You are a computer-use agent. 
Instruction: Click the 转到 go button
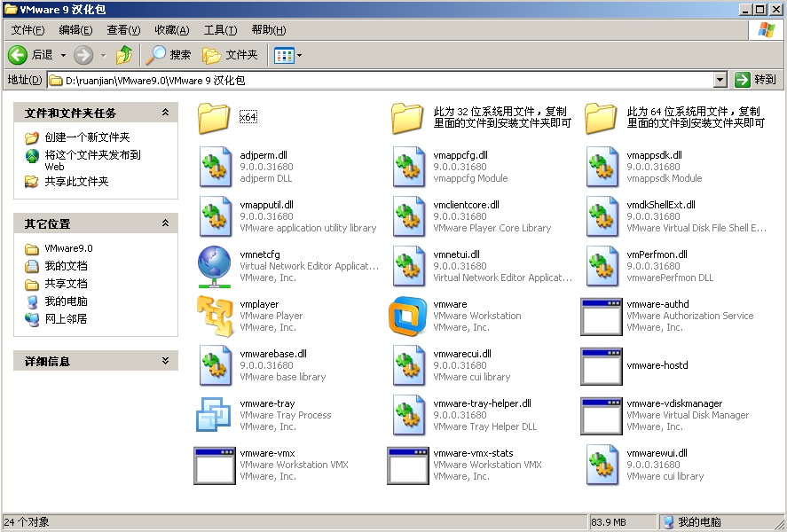[x=755, y=80]
